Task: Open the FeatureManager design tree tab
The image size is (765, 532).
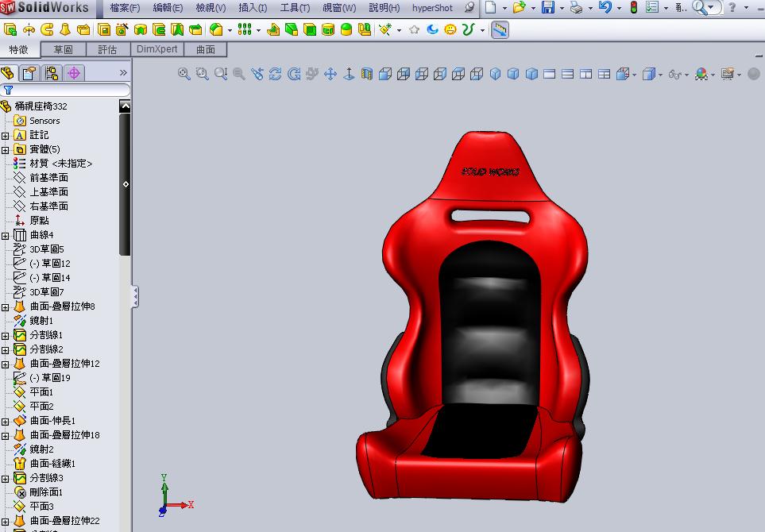Action: pos(8,73)
